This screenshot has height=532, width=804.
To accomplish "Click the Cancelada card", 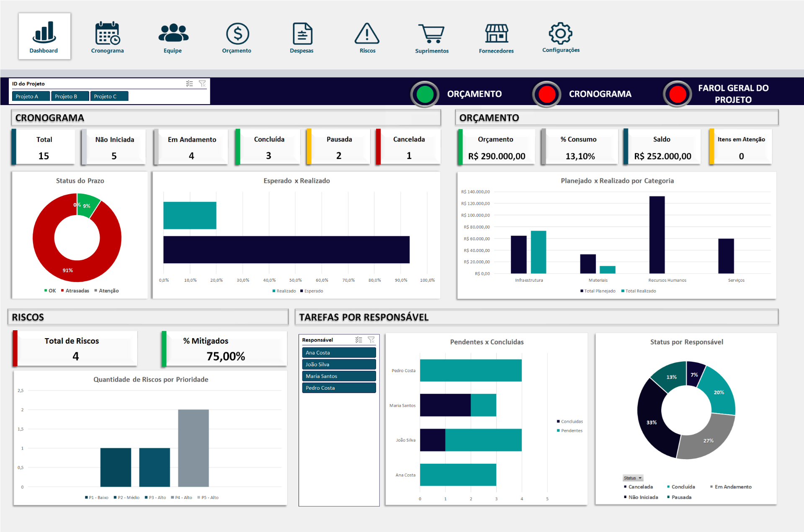I will click(x=408, y=147).
